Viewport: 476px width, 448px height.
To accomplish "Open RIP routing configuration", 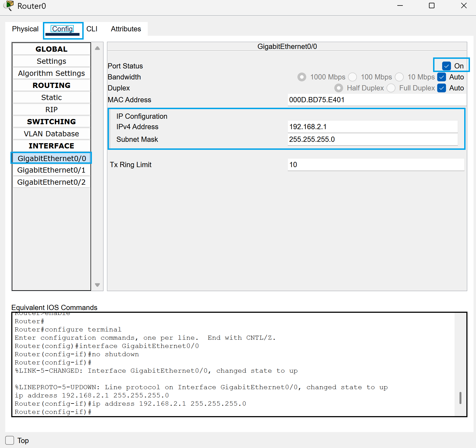I will [x=51, y=109].
